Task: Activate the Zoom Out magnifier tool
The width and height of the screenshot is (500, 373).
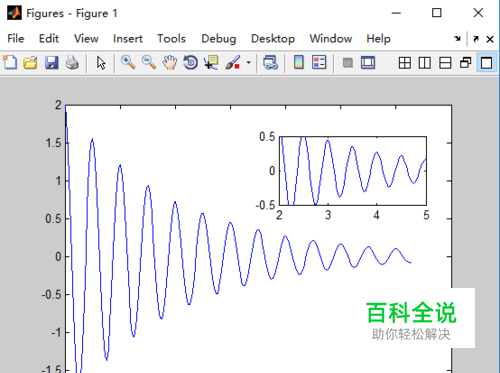Action: click(149, 63)
